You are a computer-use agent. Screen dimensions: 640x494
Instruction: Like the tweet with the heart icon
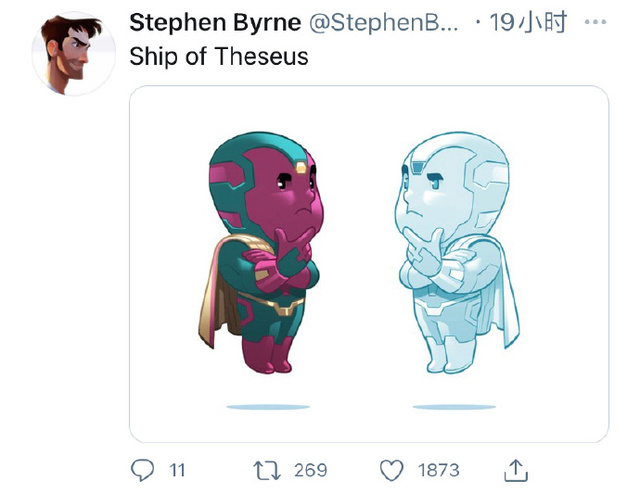click(x=392, y=470)
